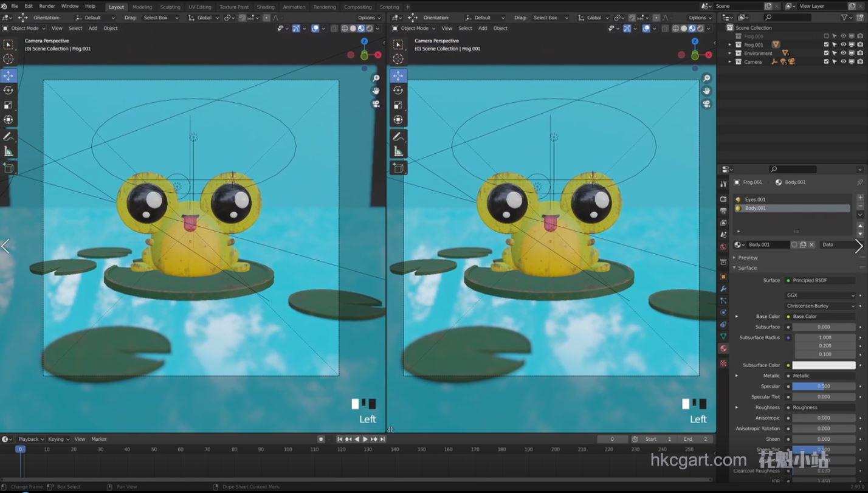Click the Subsurface 0.000 value slider
The width and height of the screenshot is (868, 493).
tap(824, 327)
